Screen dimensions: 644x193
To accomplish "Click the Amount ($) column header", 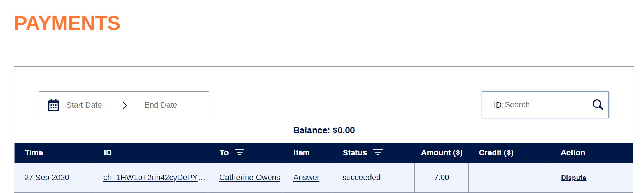I will point(442,153).
